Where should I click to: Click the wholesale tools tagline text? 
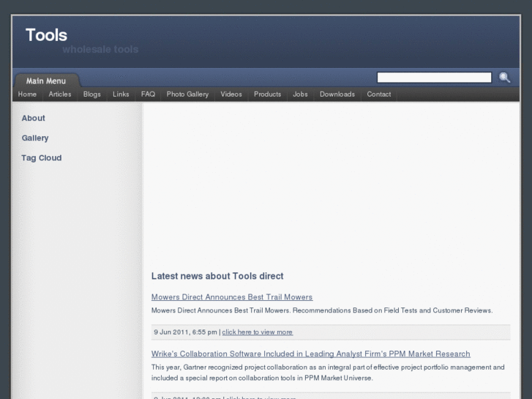(100, 49)
